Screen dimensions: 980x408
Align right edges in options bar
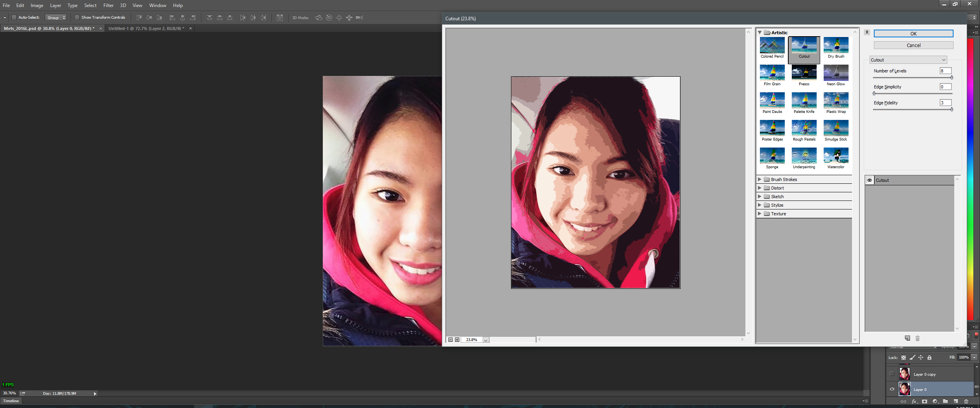193,18
